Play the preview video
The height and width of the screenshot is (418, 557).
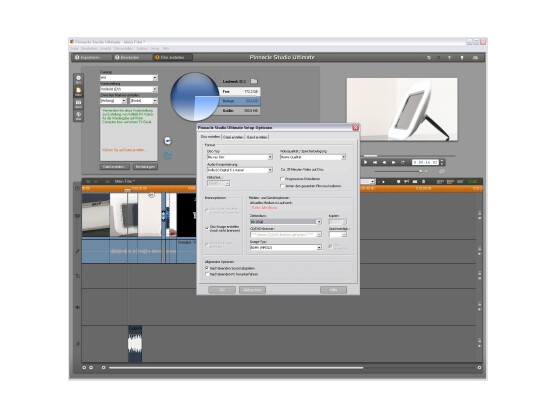(366, 162)
